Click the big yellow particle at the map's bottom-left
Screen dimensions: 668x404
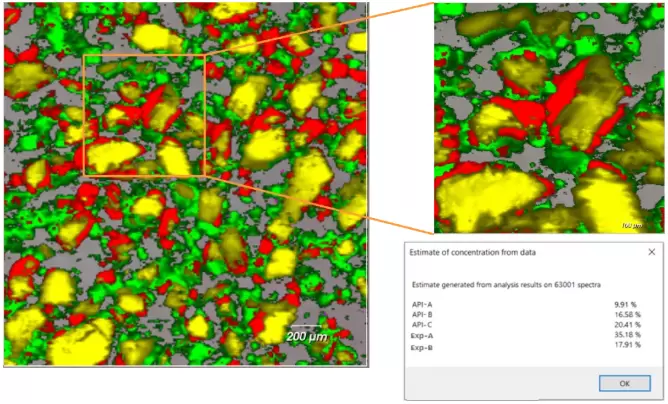[x=80, y=340]
